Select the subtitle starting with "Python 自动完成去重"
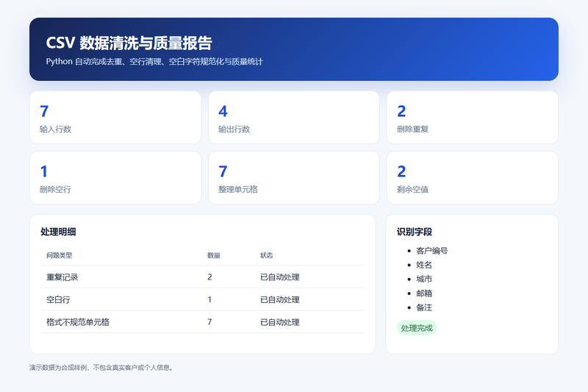Screen dimensions: 588x392 click(154, 62)
